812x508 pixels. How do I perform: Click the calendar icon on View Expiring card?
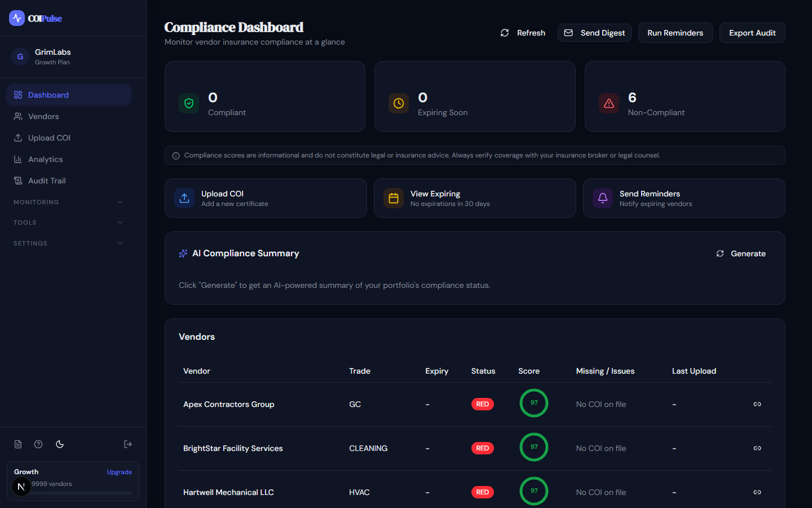pyautogui.click(x=394, y=198)
